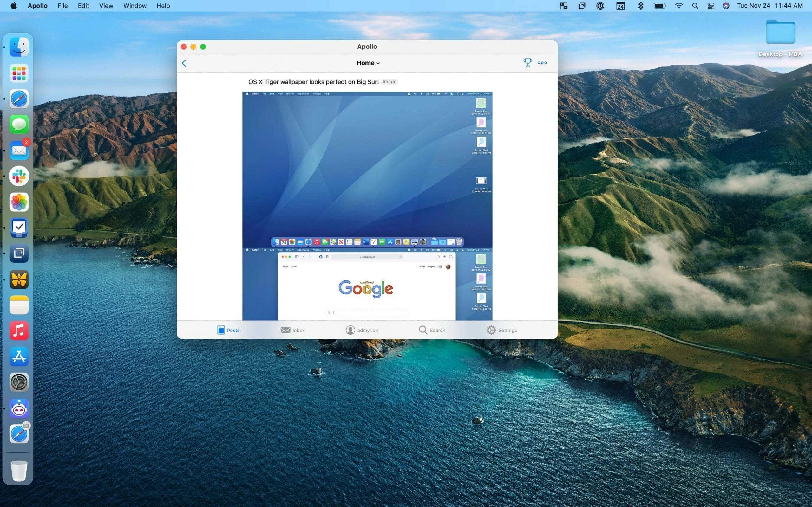Screen dimensions: 812x507
Task: Click the trophy icon in Apollo header
Action: tap(527, 63)
